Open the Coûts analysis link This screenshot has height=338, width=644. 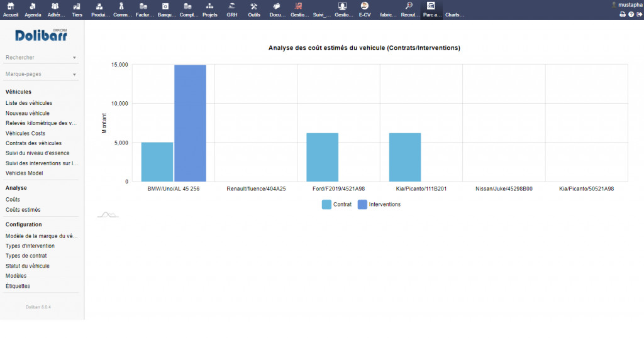click(13, 199)
